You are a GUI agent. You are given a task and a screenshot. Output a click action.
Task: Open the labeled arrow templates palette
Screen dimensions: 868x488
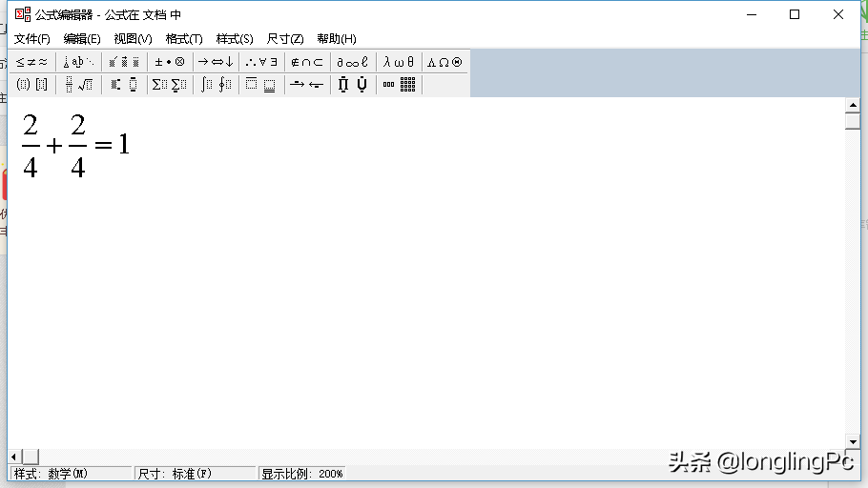307,85
